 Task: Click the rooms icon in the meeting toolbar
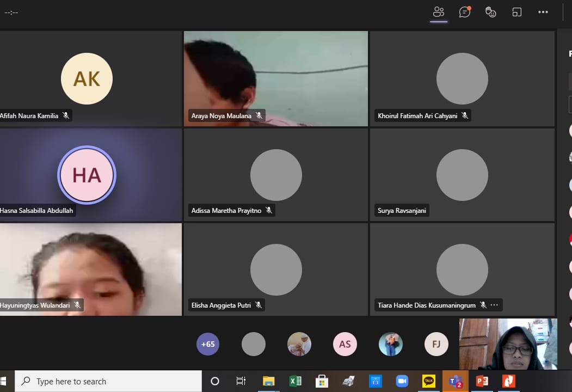(x=517, y=12)
